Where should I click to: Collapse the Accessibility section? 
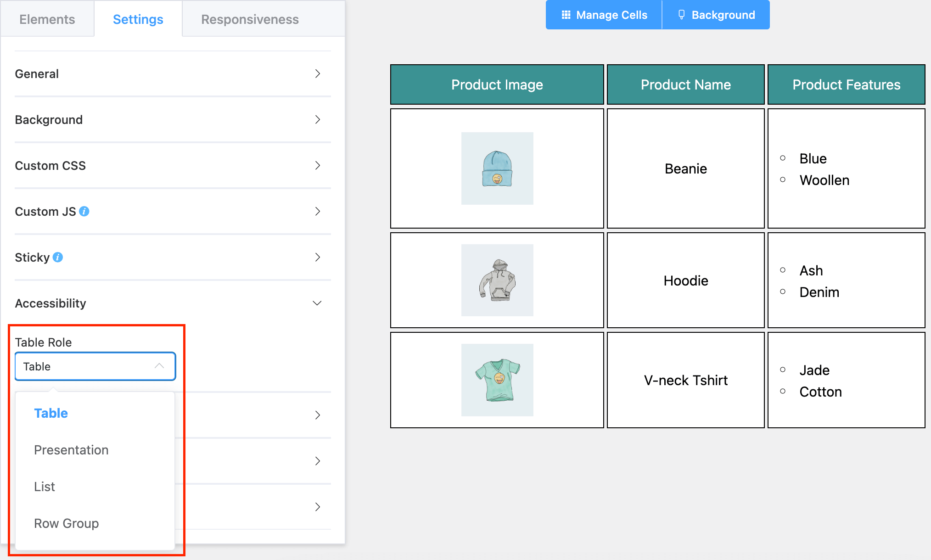pyautogui.click(x=172, y=303)
